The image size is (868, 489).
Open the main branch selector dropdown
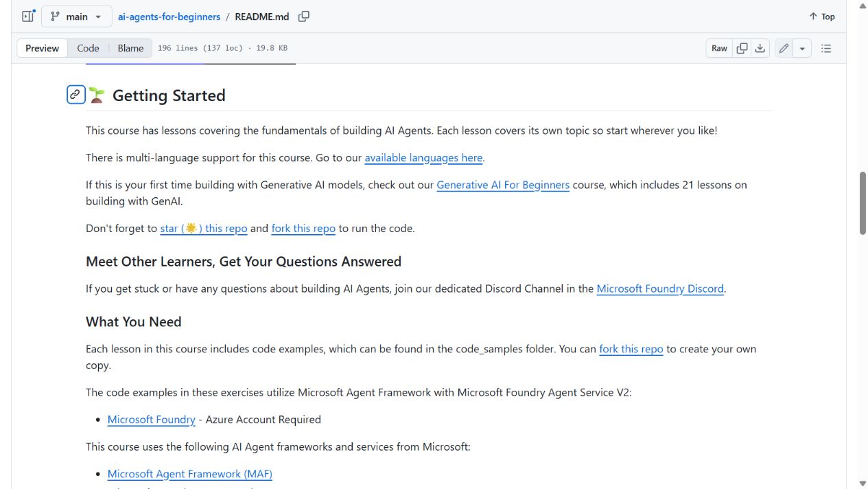click(76, 16)
